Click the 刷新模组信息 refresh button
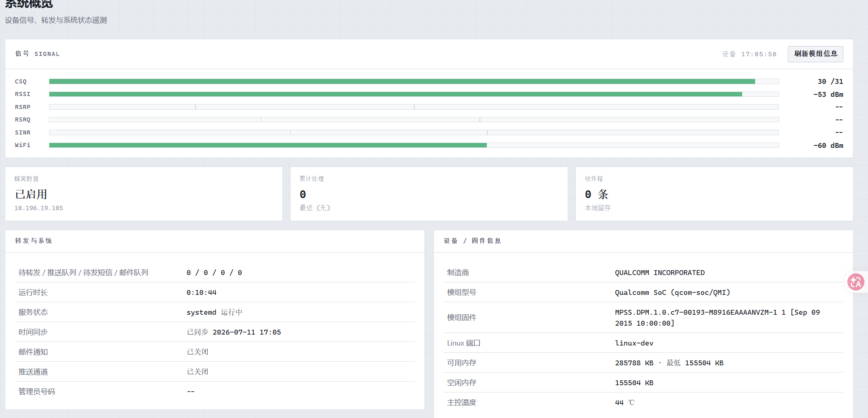The width and height of the screenshot is (868, 418). coord(815,54)
